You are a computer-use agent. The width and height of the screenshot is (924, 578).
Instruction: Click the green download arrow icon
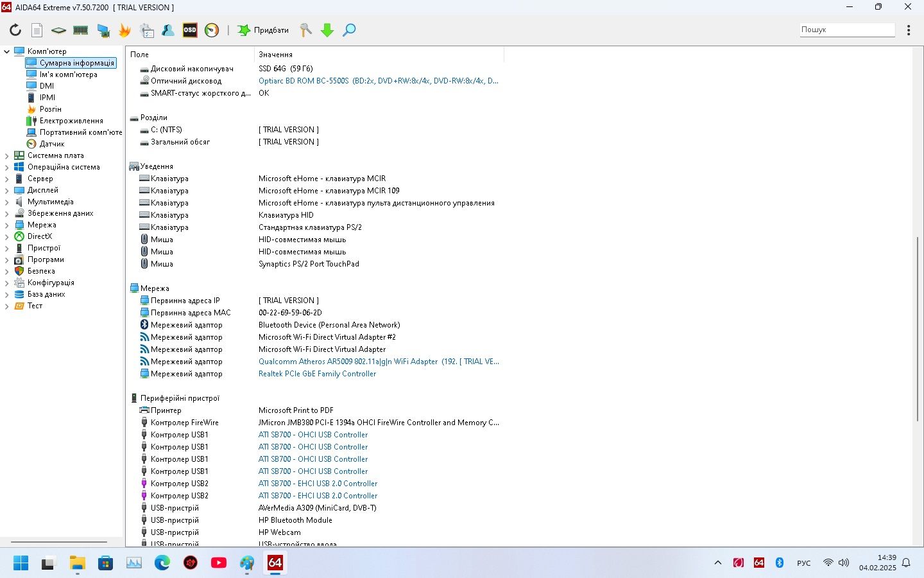(x=327, y=30)
